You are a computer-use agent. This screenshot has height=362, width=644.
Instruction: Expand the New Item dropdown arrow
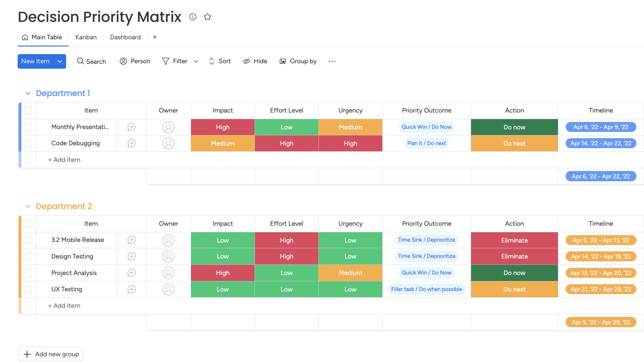click(60, 61)
